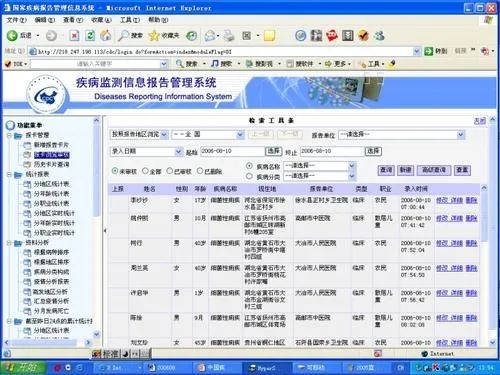Click the red cartoon face toolbar icon
Viewport: 500px width, 375px height.
(332, 36)
